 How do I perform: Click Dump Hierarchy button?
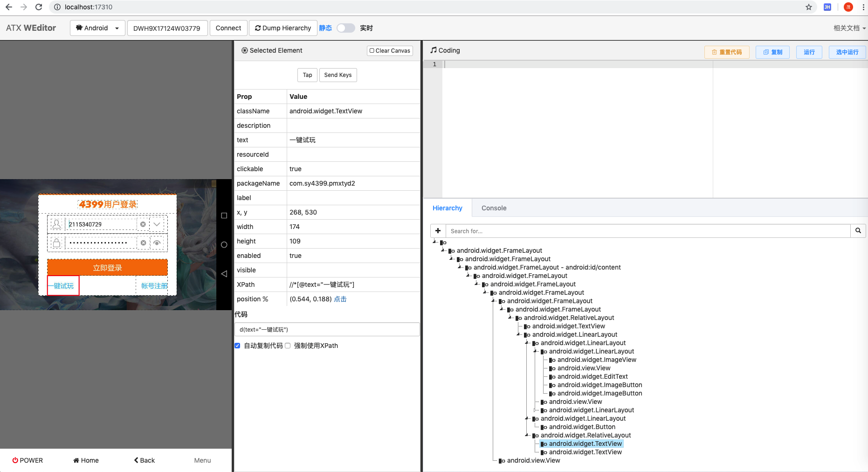[x=283, y=28]
